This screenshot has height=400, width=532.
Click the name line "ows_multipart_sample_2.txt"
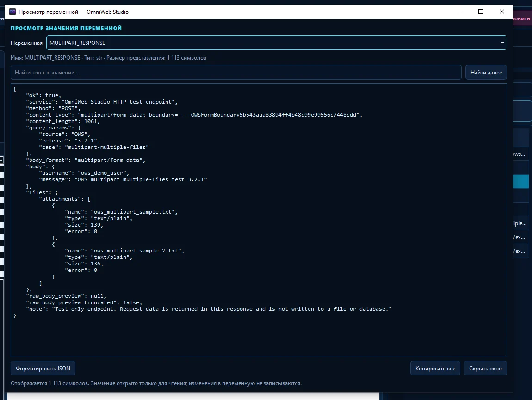[x=124, y=251]
